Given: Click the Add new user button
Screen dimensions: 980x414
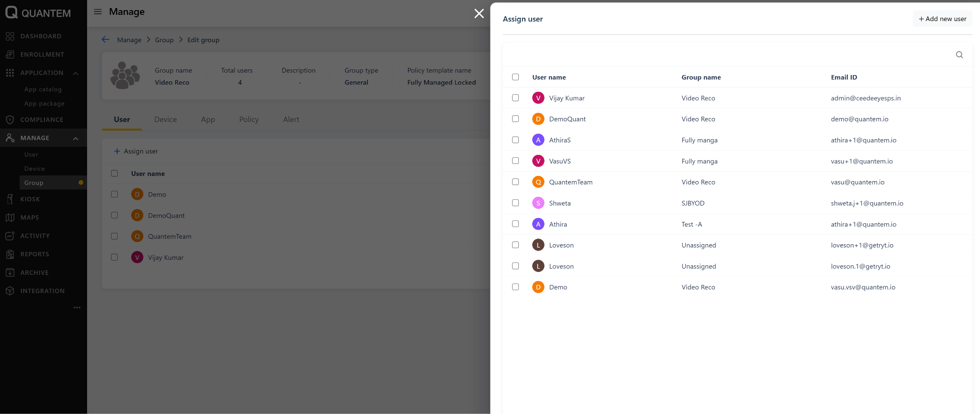Looking at the screenshot, I should click(942, 19).
